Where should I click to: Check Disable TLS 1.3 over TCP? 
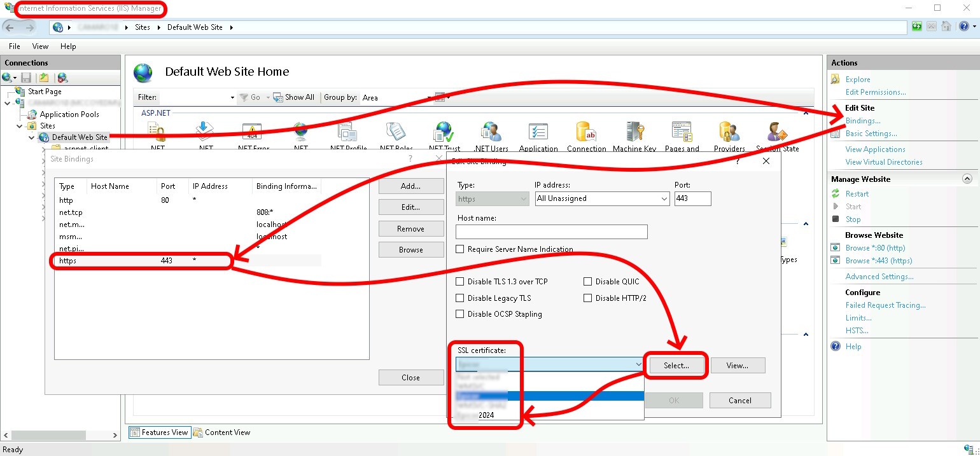tap(460, 281)
